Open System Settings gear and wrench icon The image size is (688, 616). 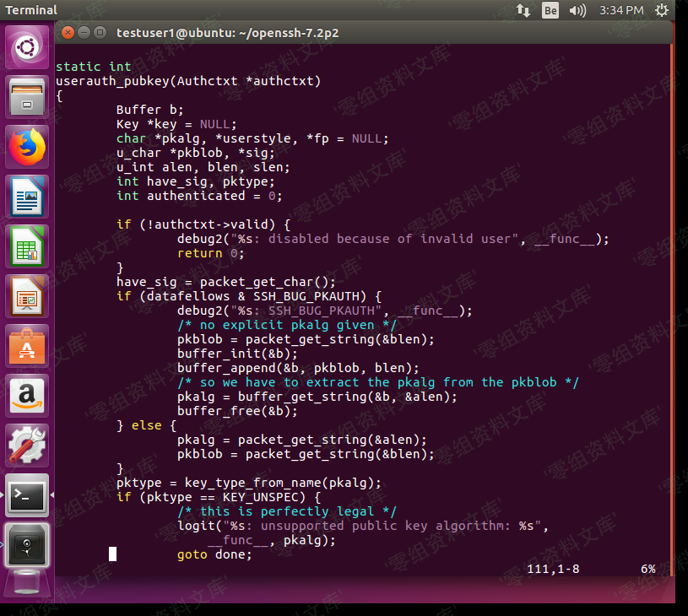point(28,446)
